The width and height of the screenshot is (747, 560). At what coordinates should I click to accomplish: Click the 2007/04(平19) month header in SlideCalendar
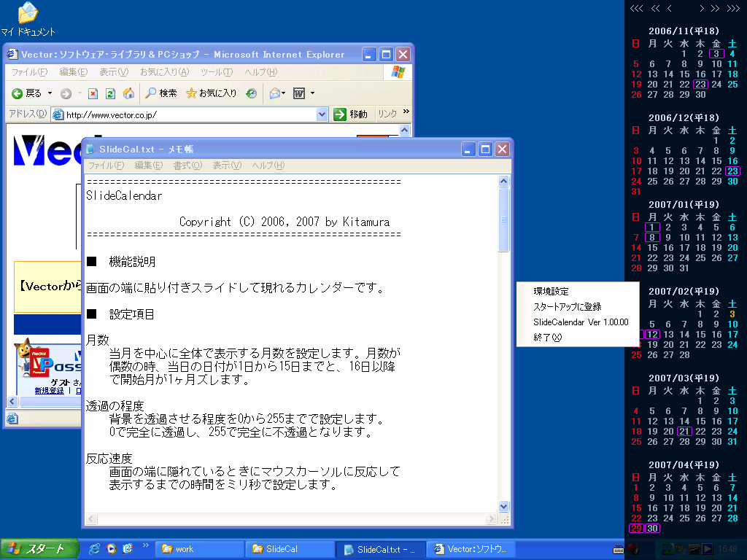pyautogui.click(x=684, y=464)
